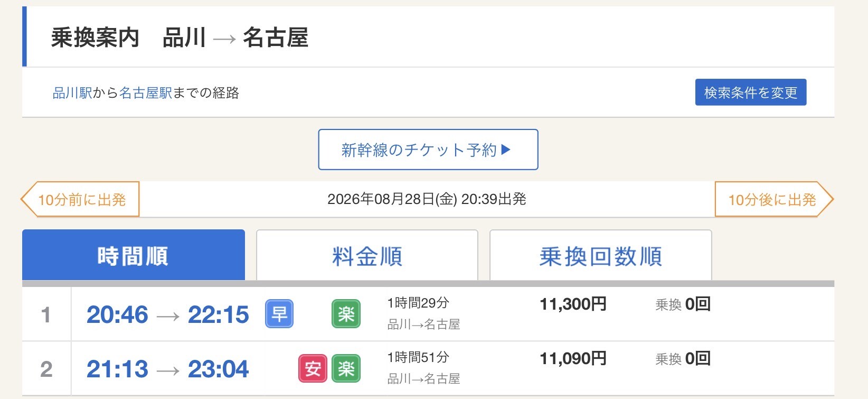Click 検索条件を変更 button
Image resolution: width=868 pixels, height=399 pixels.
pyautogui.click(x=750, y=92)
